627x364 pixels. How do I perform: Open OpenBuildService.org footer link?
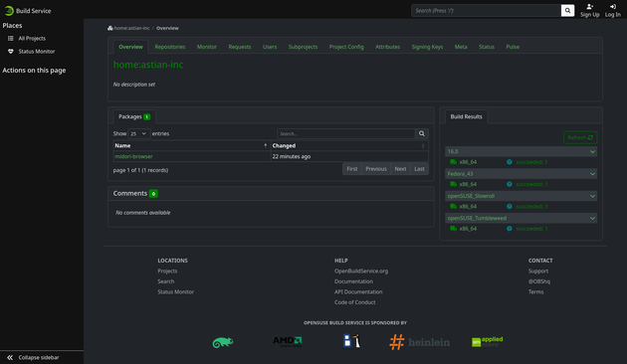click(x=361, y=272)
